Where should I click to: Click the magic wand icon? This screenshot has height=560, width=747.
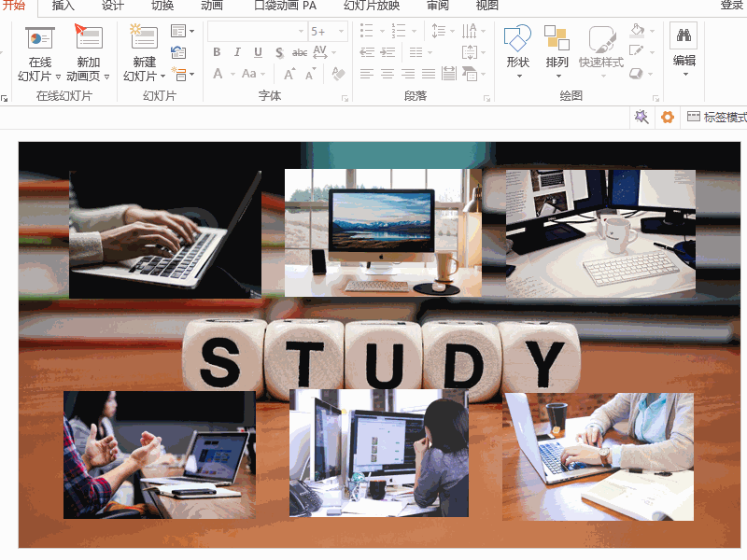click(641, 117)
